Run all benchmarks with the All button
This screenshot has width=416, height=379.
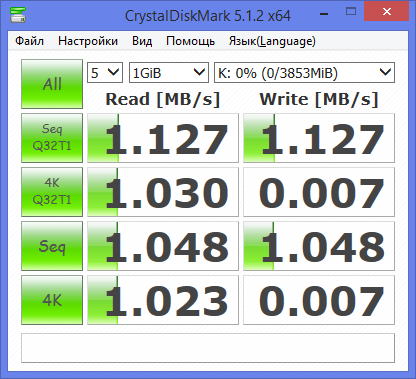click(x=52, y=84)
